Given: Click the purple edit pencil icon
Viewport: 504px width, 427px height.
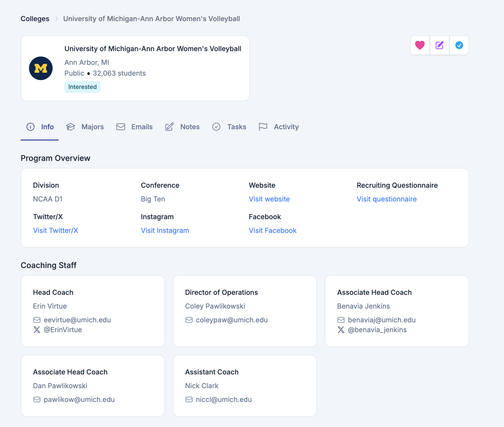Looking at the screenshot, I should click(440, 45).
